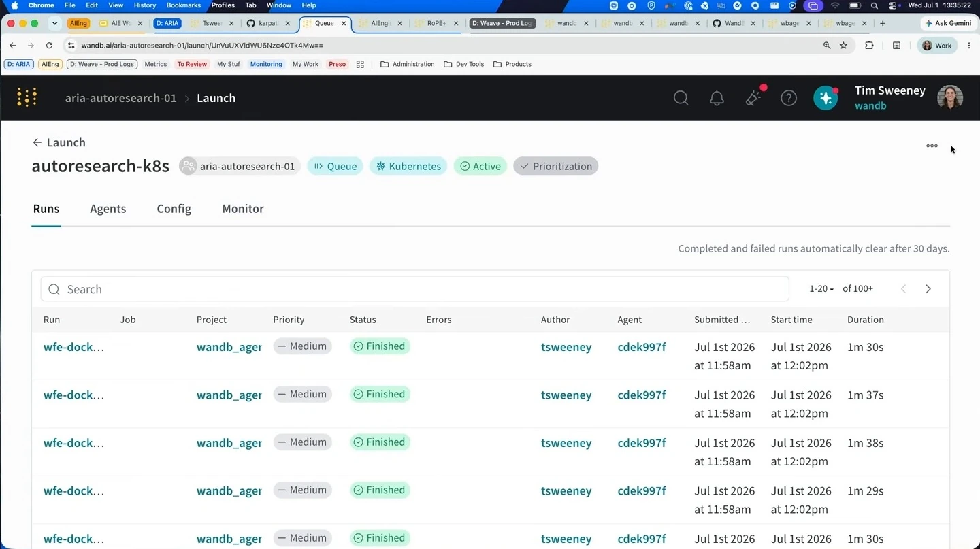The width and height of the screenshot is (980, 549).
Task: Bookmark this page with the star icon
Action: click(x=844, y=46)
